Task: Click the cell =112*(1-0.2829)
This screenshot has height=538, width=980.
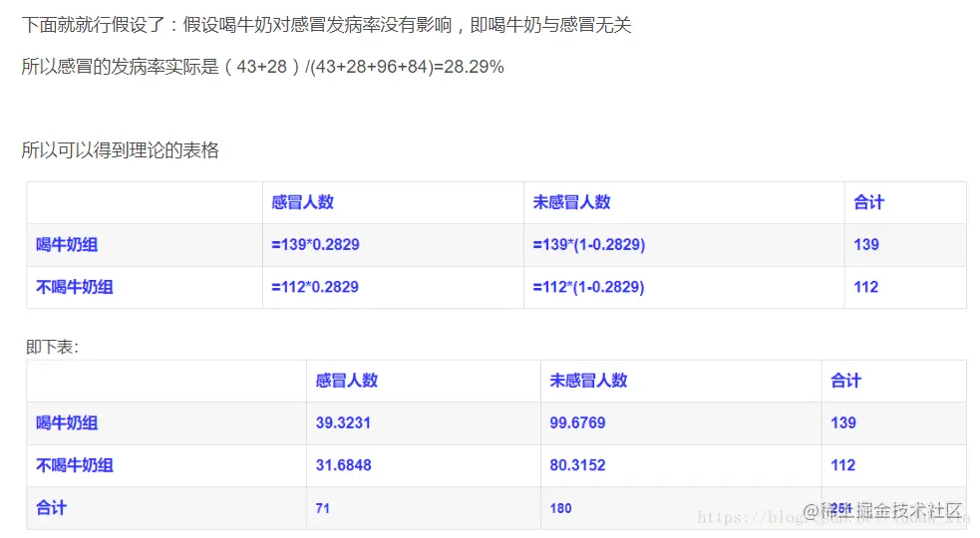Action: (x=588, y=288)
